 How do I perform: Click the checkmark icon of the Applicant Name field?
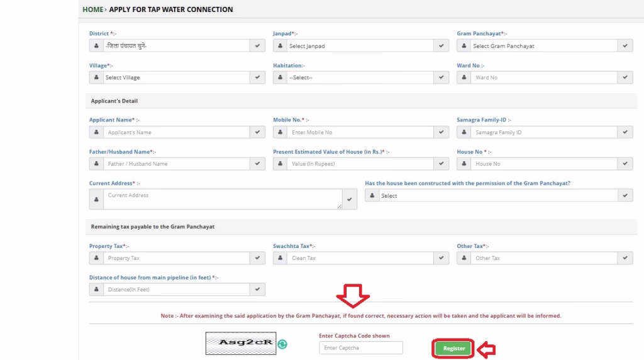[257, 132]
